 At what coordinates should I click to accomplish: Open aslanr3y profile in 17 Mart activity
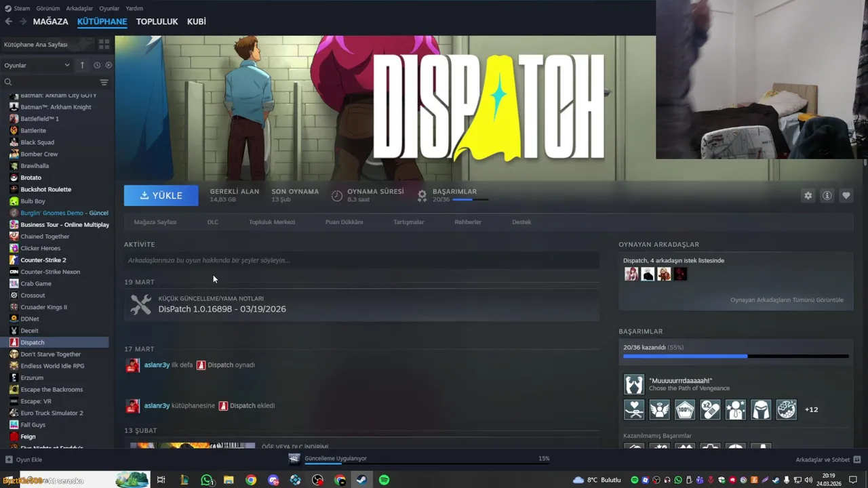(x=157, y=365)
